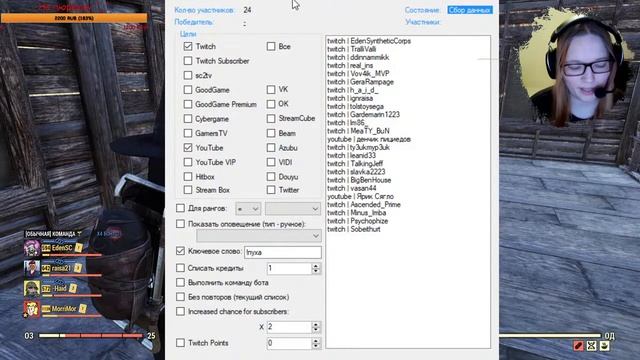Check the GoodGame Premium option

(188, 104)
